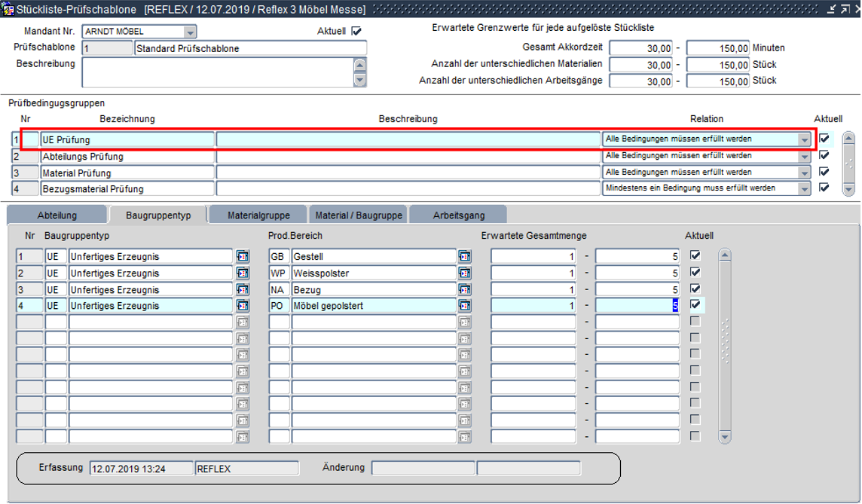Open lookup icon next to Weisspolster
Screen dimensions: 862x504
click(x=465, y=273)
